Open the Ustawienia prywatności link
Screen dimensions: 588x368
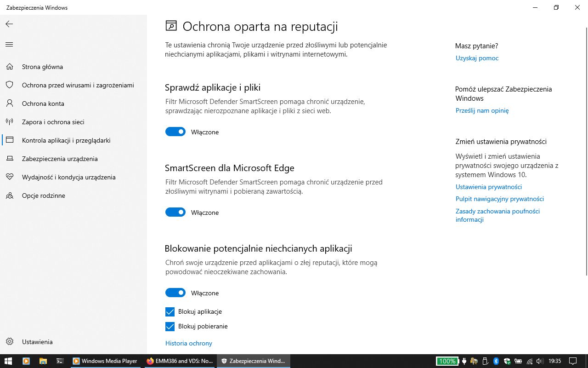click(x=488, y=187)
